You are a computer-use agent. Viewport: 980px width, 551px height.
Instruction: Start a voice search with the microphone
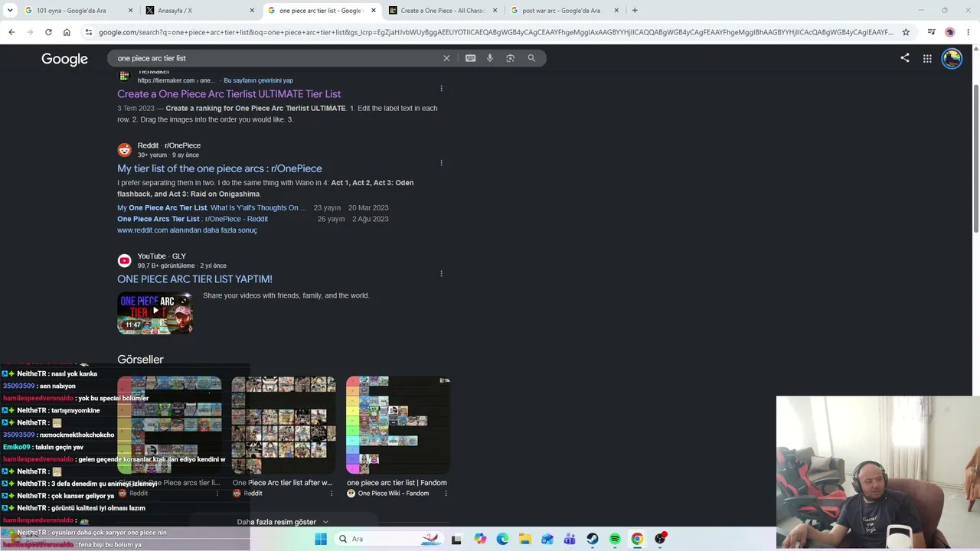490,58
